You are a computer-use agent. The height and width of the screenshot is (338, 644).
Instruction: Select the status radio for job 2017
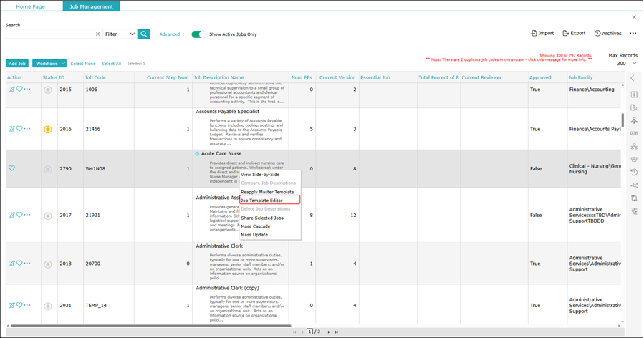point(48,216)
